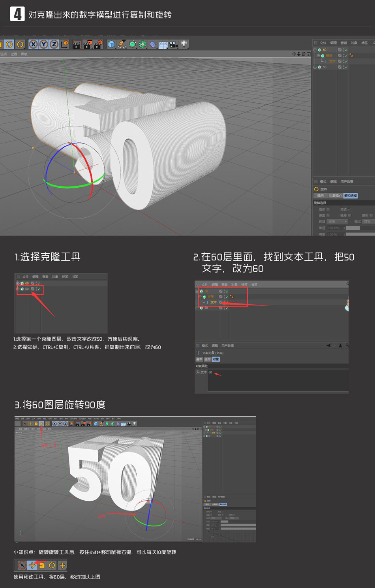Screen dimensions: 375x588
Task: Click viewport orbit rotate nav icon
Action: (x=304, y=54)
